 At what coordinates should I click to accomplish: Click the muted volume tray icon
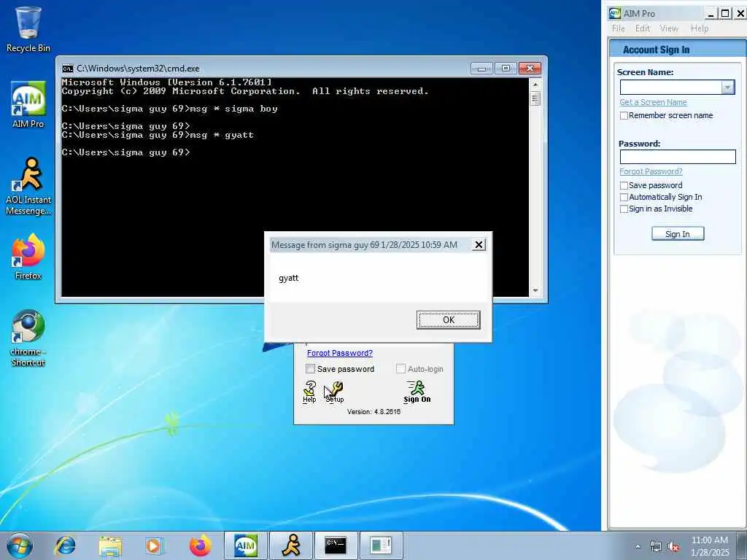(x=673, y=547)
